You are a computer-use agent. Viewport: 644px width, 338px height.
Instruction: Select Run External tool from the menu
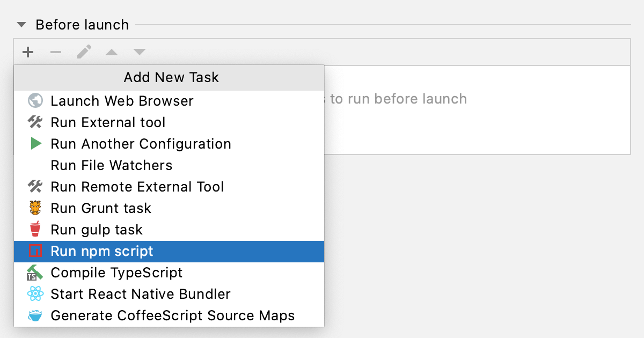coord(107,122)
